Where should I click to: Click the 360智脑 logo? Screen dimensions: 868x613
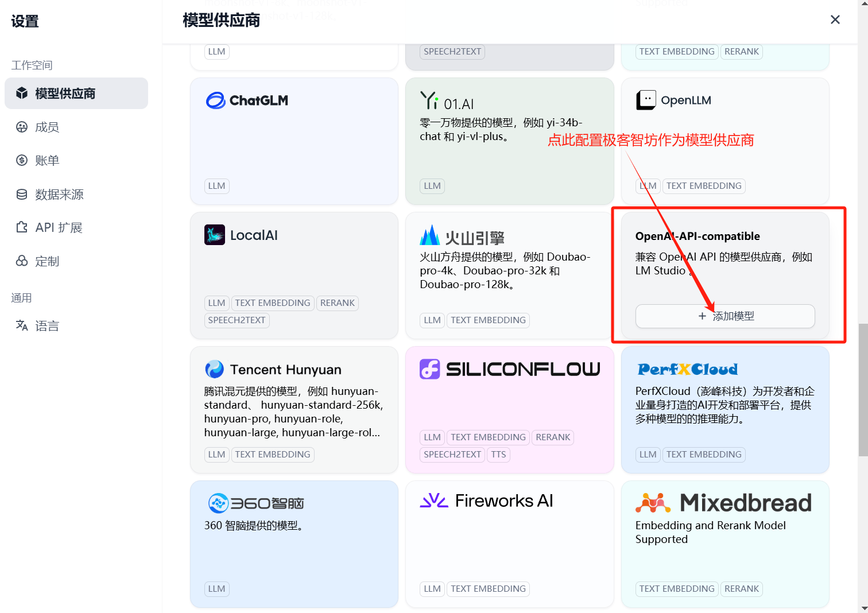[255, 503]
